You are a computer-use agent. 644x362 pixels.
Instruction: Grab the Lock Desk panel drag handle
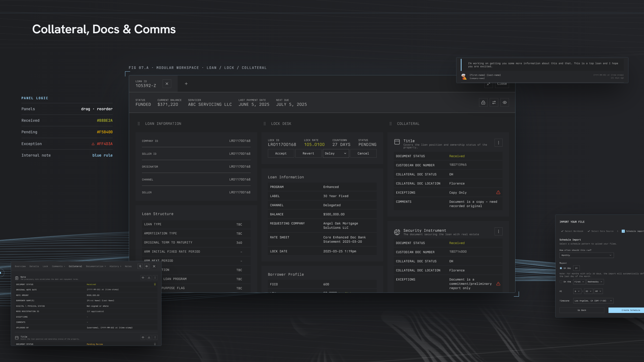[x=265, y=124]
